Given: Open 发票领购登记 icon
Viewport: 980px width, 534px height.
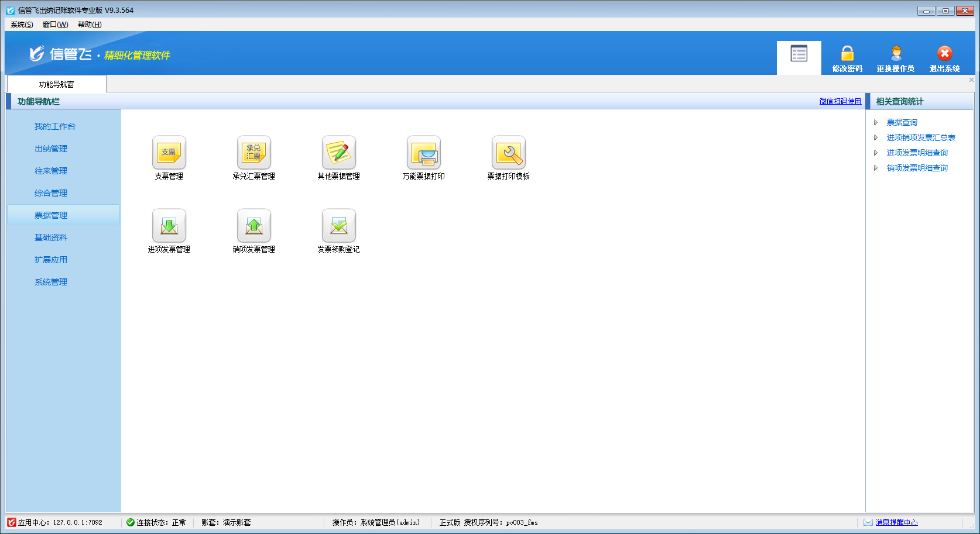Looking at the screenshot, I should [338, 226].
